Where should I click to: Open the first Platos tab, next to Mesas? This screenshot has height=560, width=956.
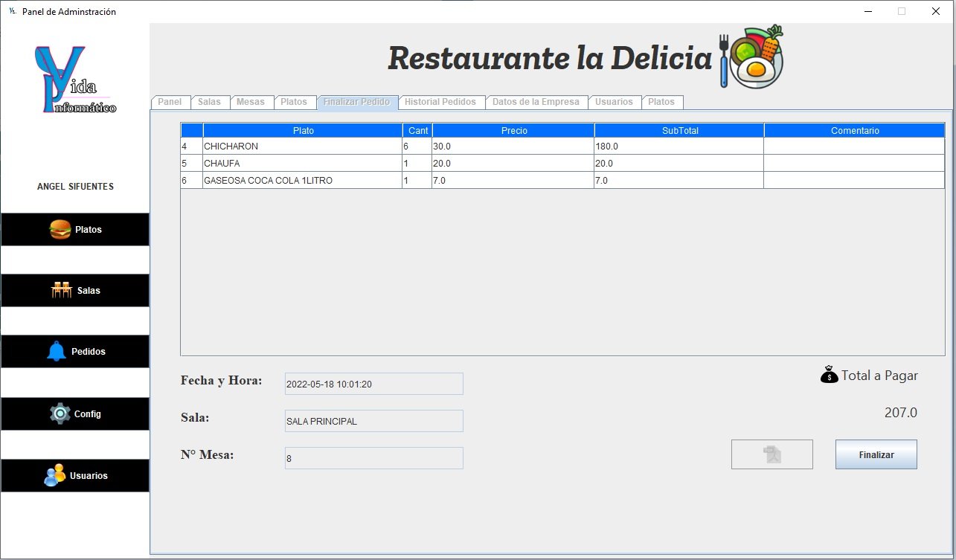(294, 102)
